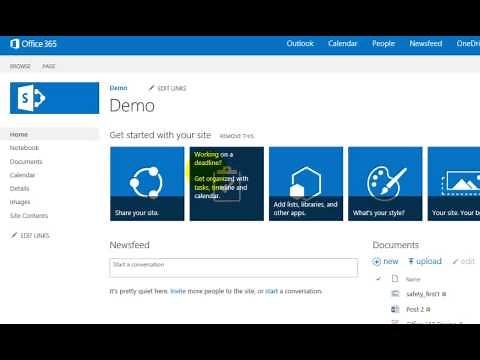The width and height of the screenshot is (480, 360).
Task: Open the safety_first document
Action: click(423, 294)
